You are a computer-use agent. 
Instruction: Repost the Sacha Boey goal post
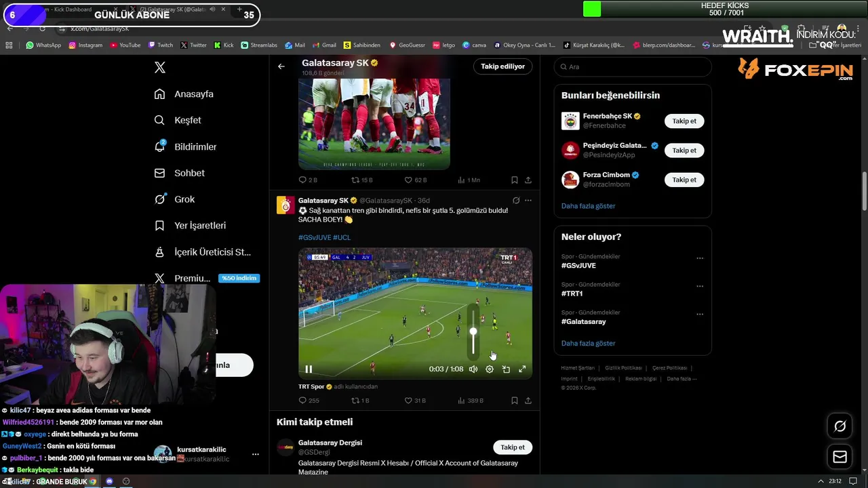[x=360, y=401]
